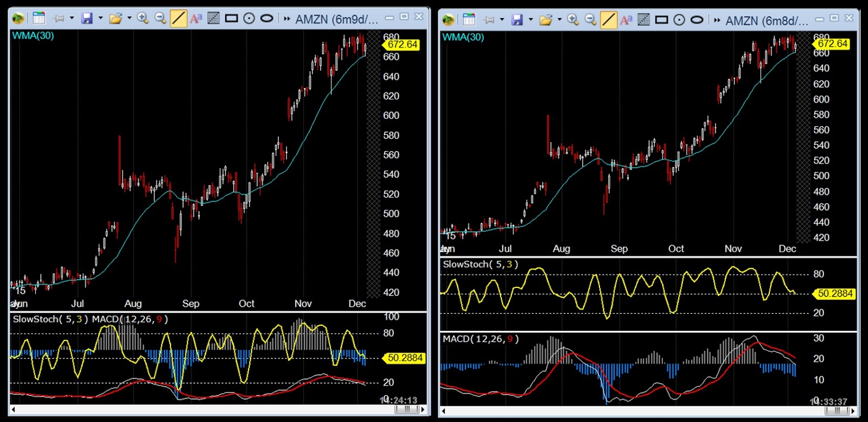Click 50.2884 stochastic value in right chart

coord(834,294)
